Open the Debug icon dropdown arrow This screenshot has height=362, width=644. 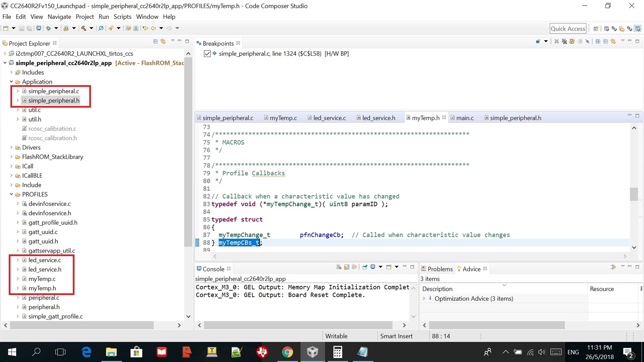(56, 28)
